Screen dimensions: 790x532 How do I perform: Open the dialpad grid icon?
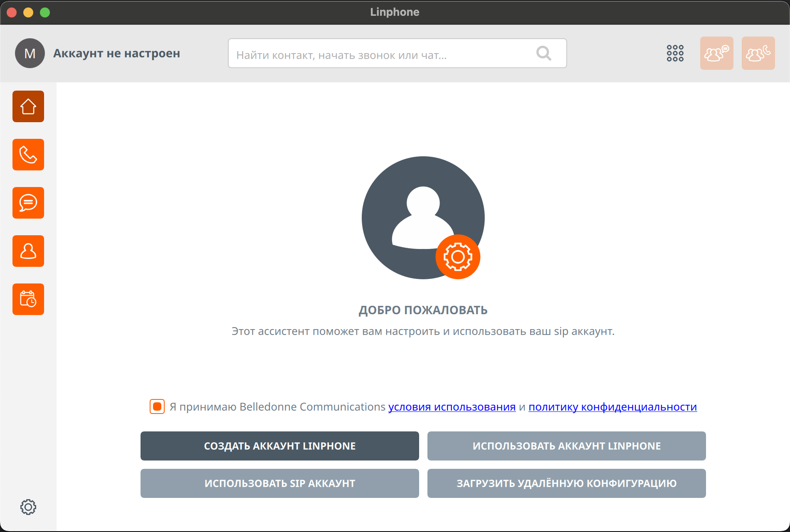(x=675, y=53)
